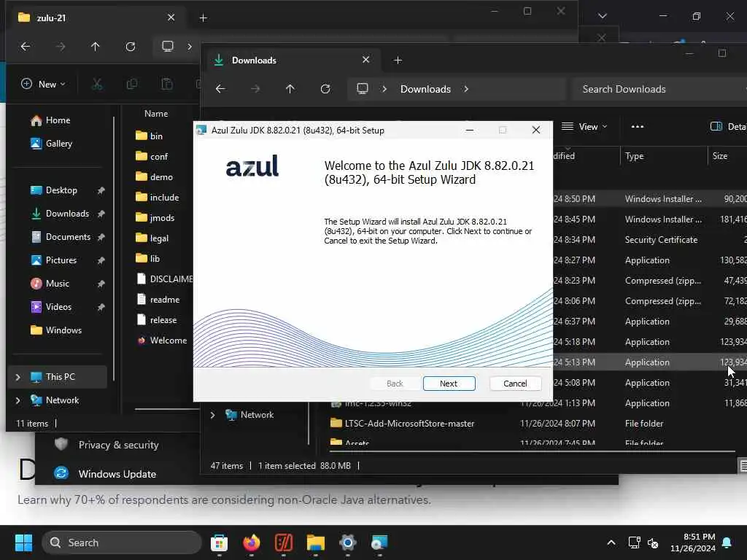This screenshot has width=747, height=560.
Task: Select the conf folder
Action: click(152, 157)
